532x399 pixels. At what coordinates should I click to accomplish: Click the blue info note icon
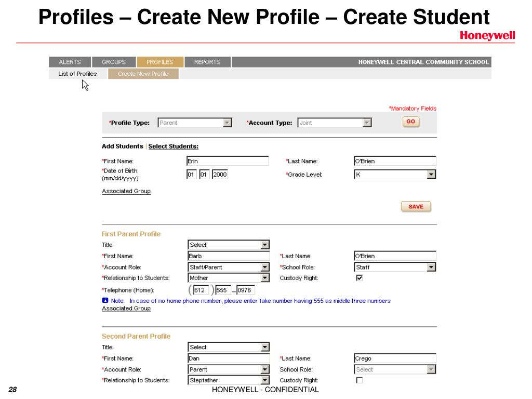tap(105, 300)
